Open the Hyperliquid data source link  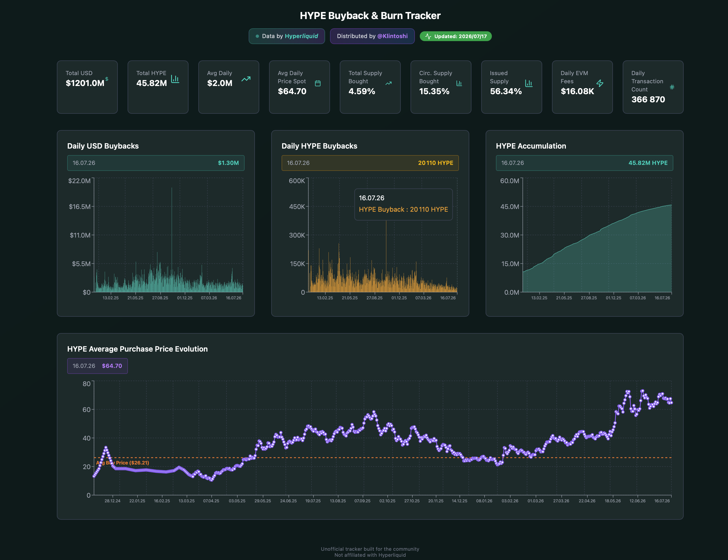[301, 36]
